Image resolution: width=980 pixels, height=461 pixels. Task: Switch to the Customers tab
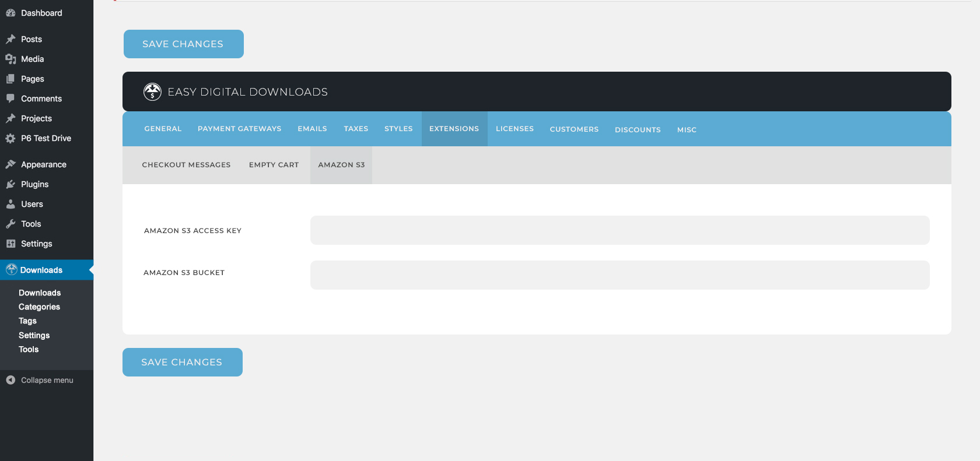pyautogui.click(x=574, y=129)
